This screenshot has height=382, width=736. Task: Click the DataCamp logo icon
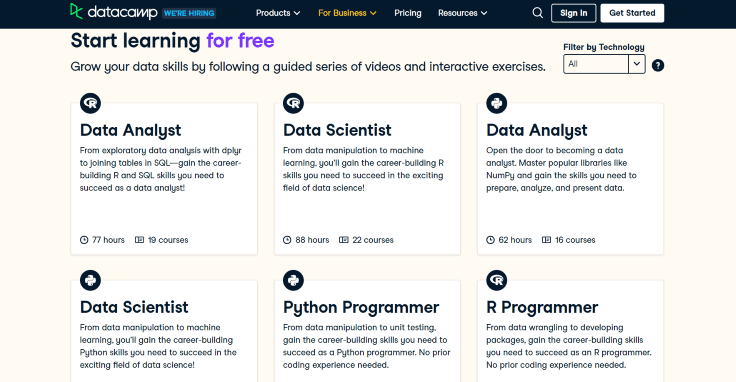coord(76,11)
